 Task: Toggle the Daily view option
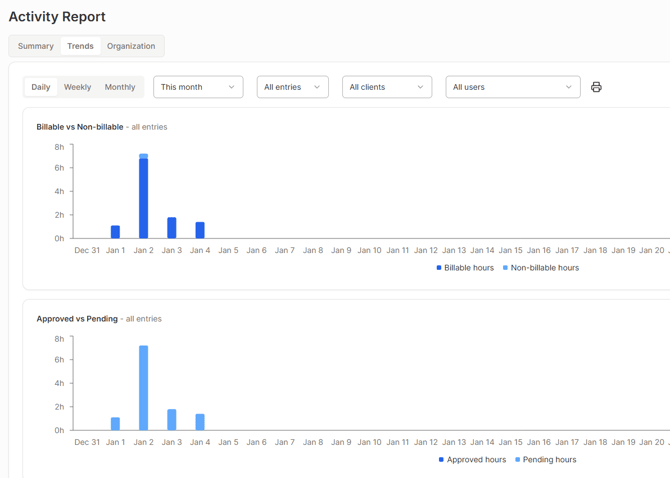41,87
